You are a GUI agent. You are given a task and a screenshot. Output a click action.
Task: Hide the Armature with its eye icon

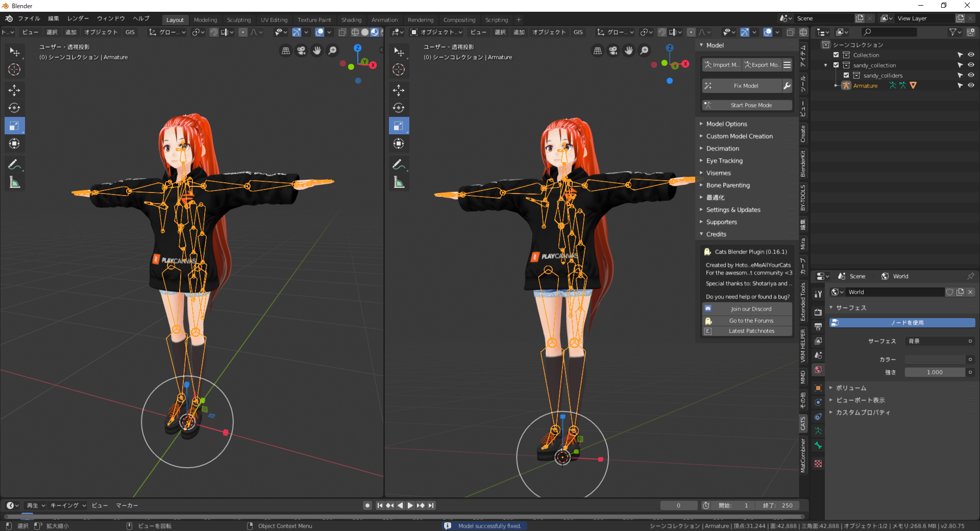971,86
